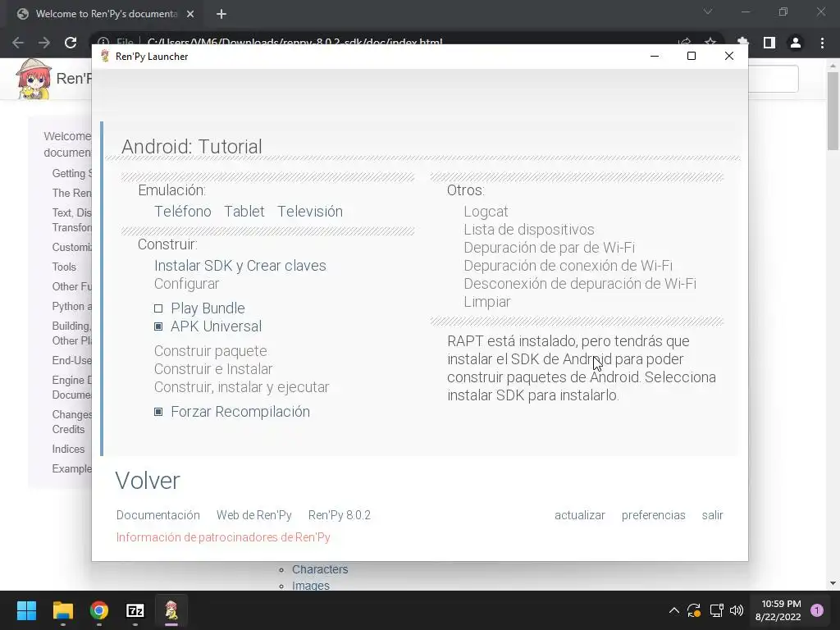Viewport: 840px width, 630px height.
Task: Click the Ren'Py 8.0.2 version link
Action: coord(339,515)
